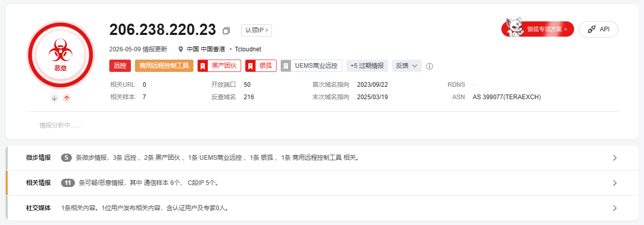Click the Tcloudnet carrier text
The height and width of the screenshot is (225, 644).
(x=248, y=49)
